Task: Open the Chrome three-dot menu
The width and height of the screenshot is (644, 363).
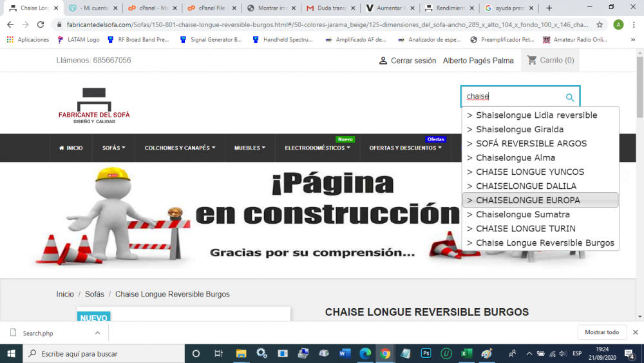Action: click(x=634, y=25)
